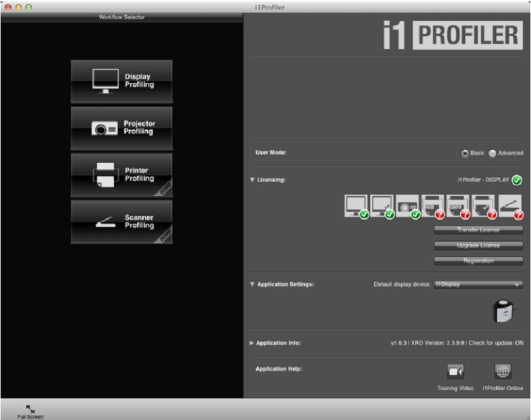Click the i1Display colorimeter device image
Viewport: 531px width, 420px height.
[504, 311]
